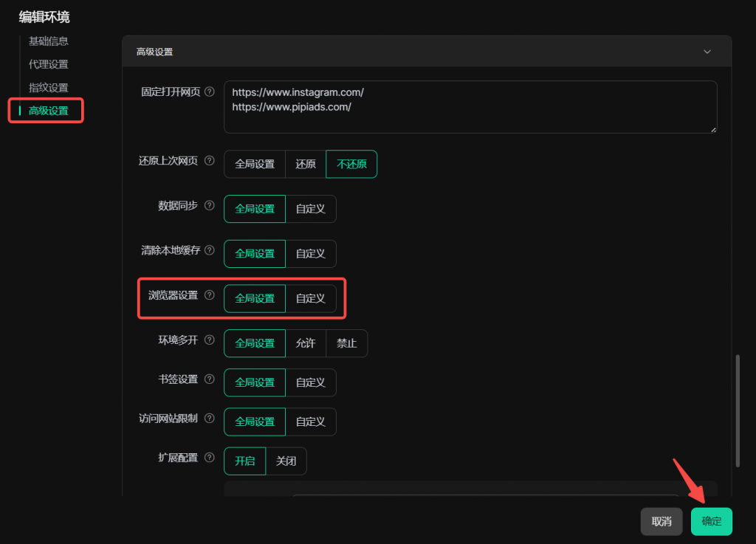
Task: Open 指纹设置 in the left sidebar
Action: pos(49,88)
